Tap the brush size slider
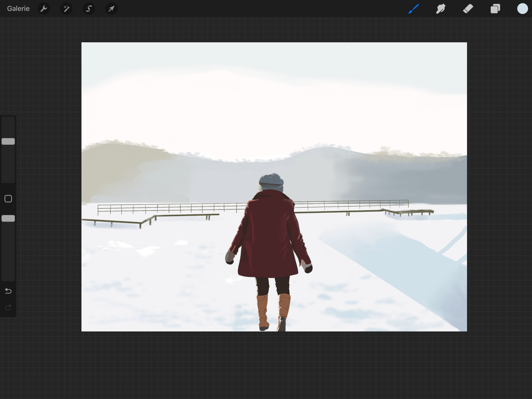The image size is (532, 399). (x=8, y=141)
